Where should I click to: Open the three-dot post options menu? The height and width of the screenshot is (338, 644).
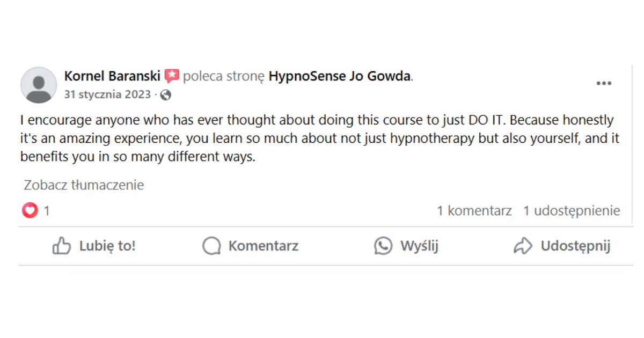pos(604,84)
